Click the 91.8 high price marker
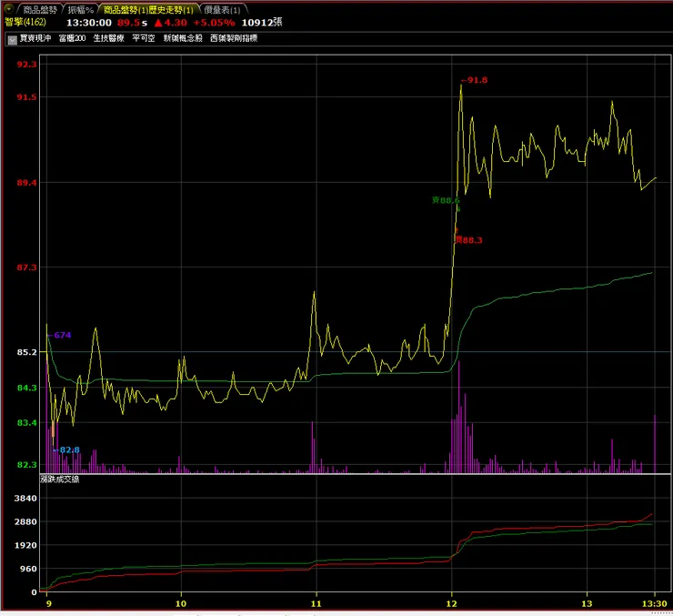Viewport: 673px width, 616px height. 474,80
